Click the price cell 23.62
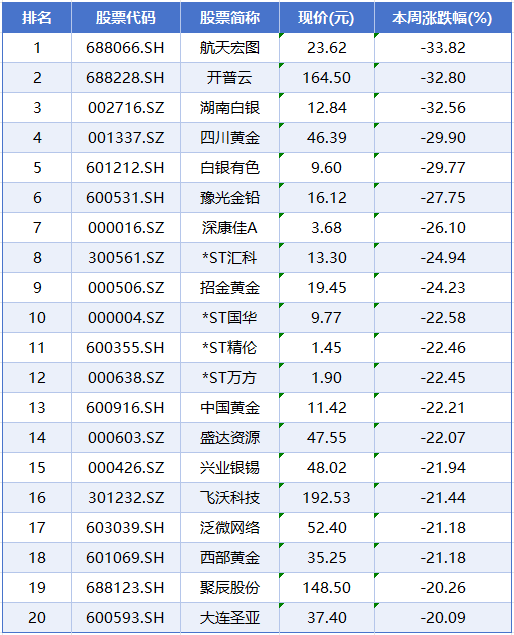 pyautogui.click(x=327, y=48)
